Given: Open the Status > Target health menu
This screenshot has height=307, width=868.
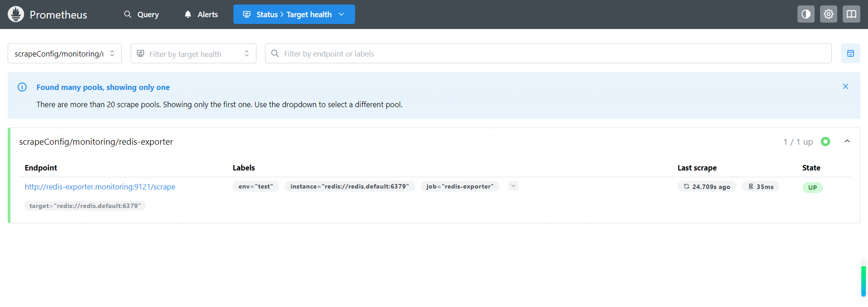Looking at the screenshot, I should click(x=294, y=14).
